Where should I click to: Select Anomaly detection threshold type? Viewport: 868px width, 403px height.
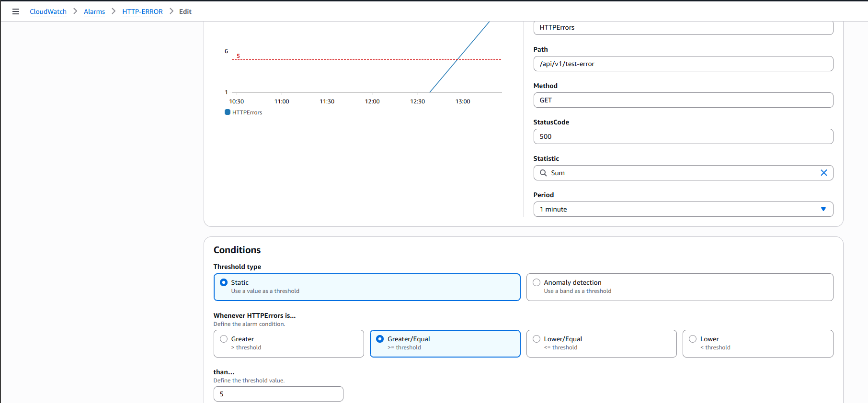[x=537, y=283]
